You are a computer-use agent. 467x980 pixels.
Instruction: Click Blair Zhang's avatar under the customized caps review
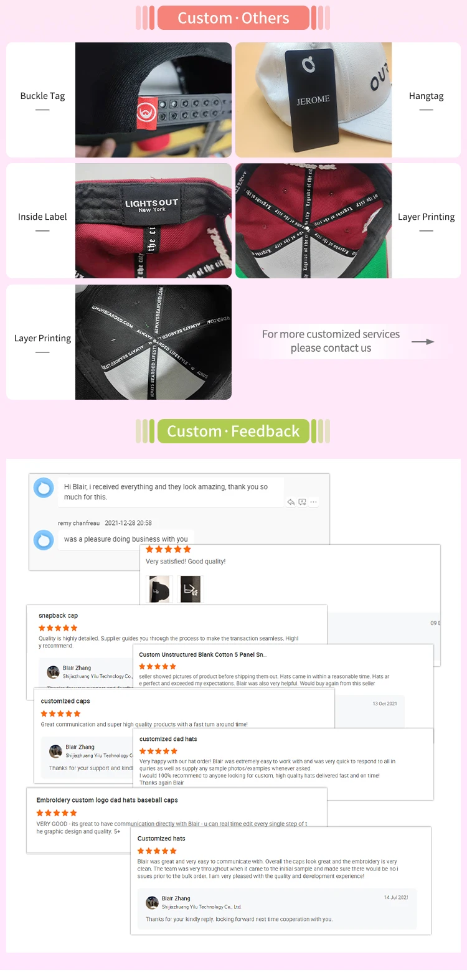56,751
